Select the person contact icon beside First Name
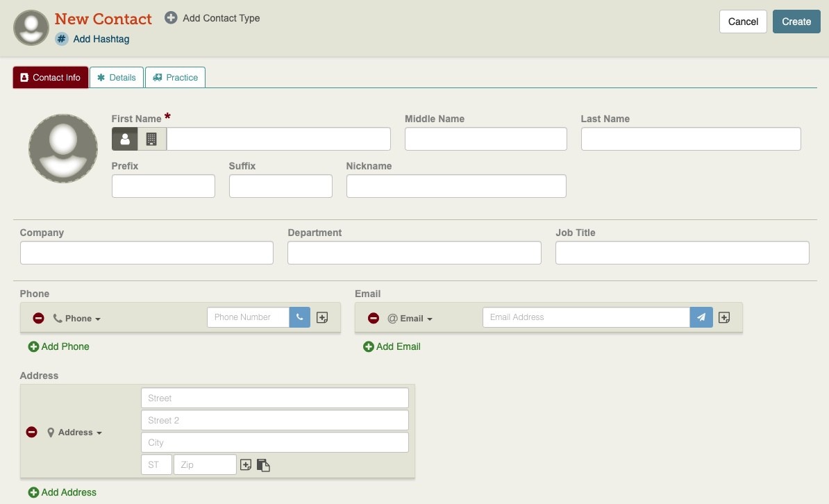The height and width of the screenshot is (504, 829). click(125, 139)
